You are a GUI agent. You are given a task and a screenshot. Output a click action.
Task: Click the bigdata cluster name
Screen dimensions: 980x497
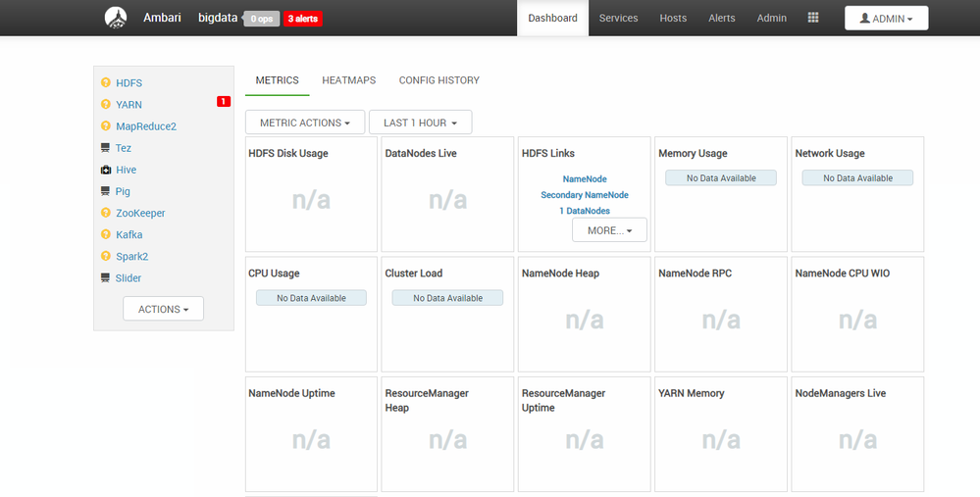coord(218,18)
